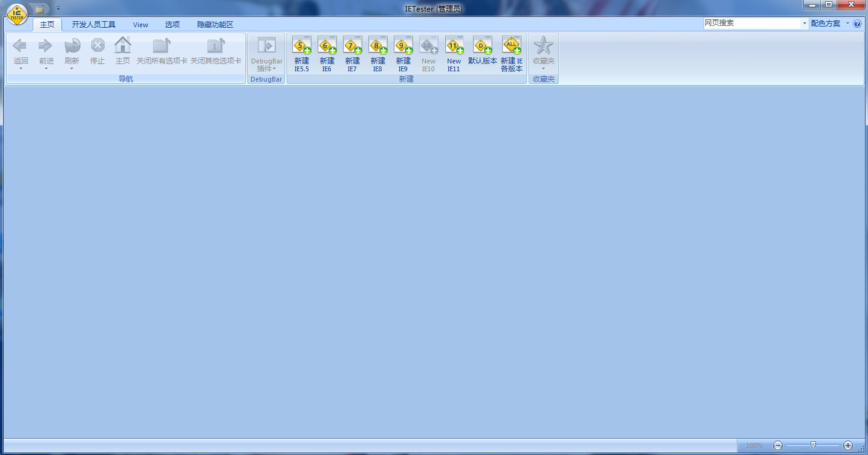The width and height of the screenshot is (868, 455).
Task: Create a new IE8 tab
Action: tap(378, 54)
